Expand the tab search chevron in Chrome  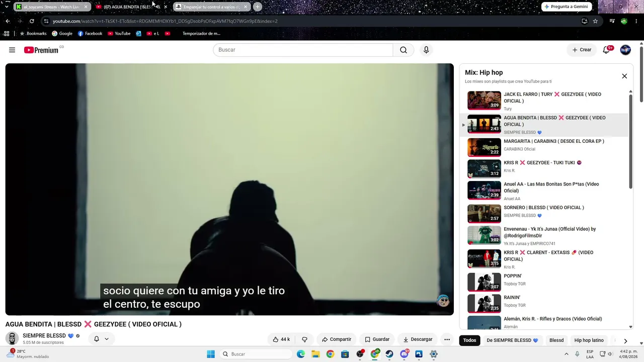tap(7, 7)
